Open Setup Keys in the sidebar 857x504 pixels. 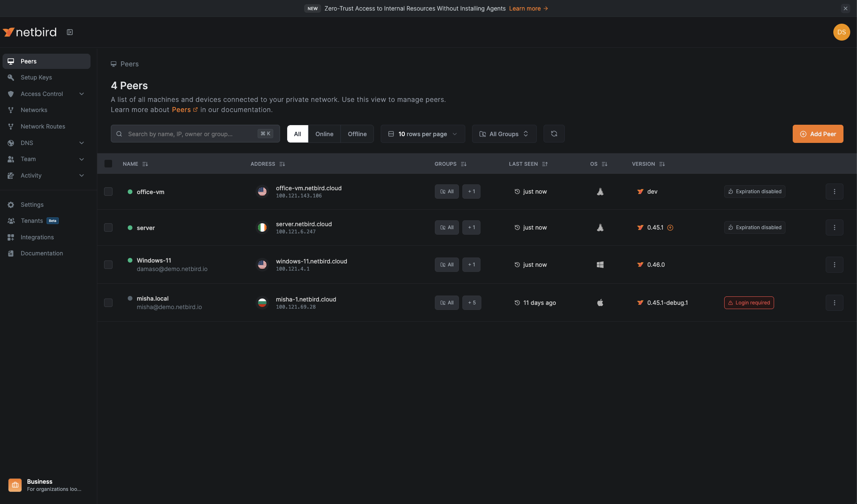click(x=36, y=77)
